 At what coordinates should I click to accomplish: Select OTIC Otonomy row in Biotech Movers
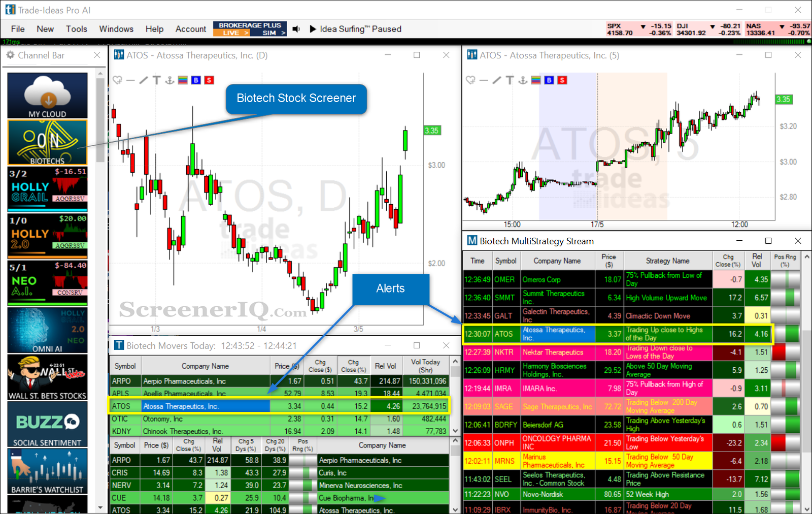(x=279, y=419)
